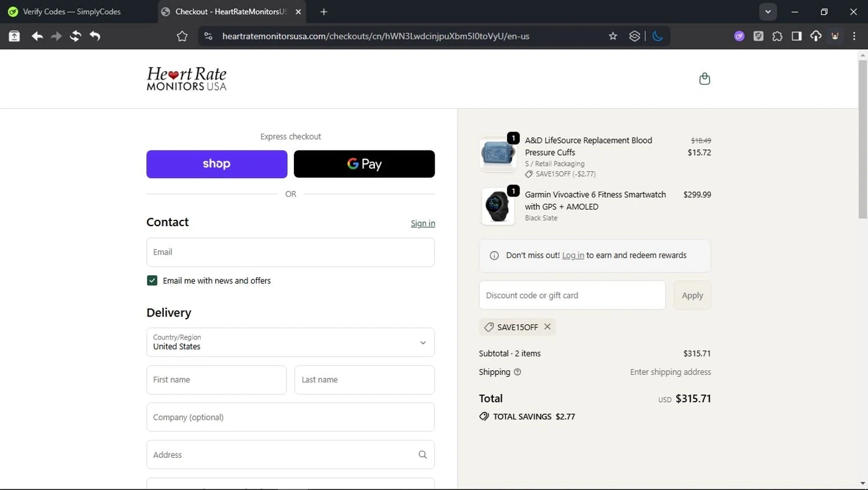Image resolution: width=868 pixels, height=490 pixels.
Task: Click the $299.99 Garmin price
Action: pos(697,194)
